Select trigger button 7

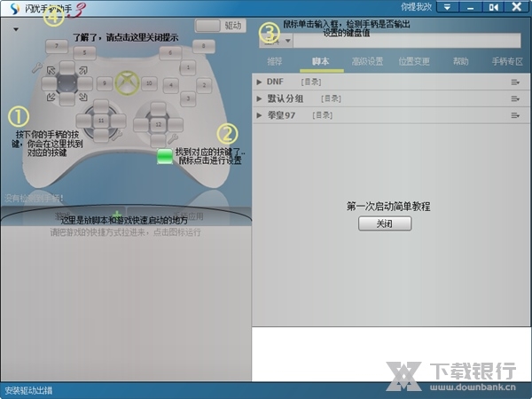(57, 46)
